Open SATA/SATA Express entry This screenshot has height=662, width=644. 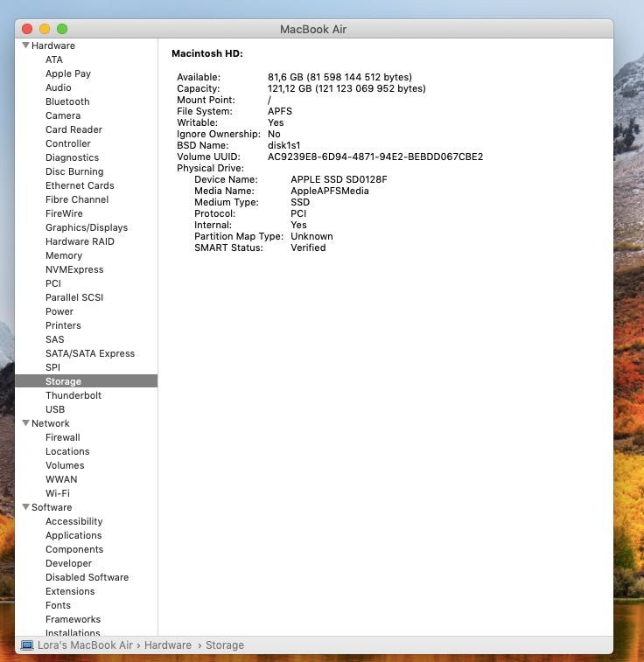(x=90, y=353)
